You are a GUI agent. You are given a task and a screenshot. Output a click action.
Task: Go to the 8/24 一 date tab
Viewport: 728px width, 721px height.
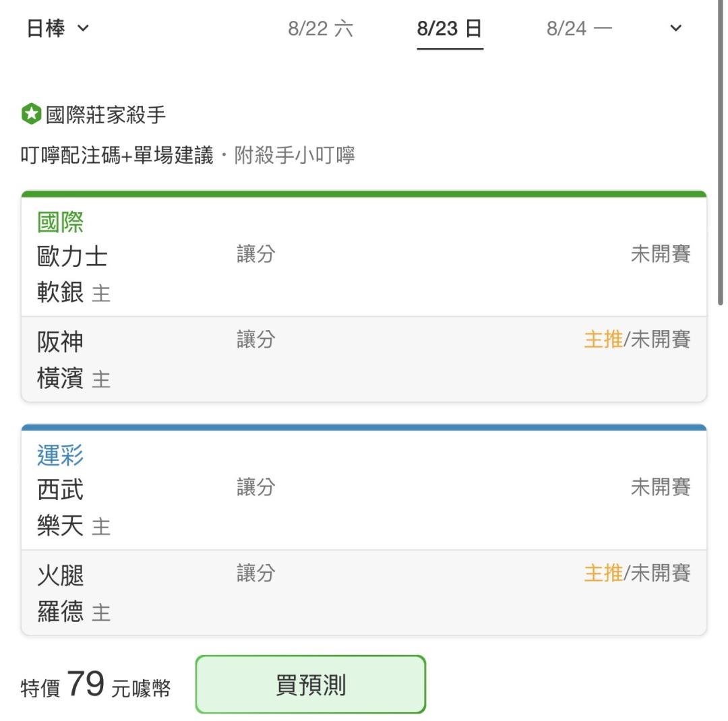click(x=579, y=29)
